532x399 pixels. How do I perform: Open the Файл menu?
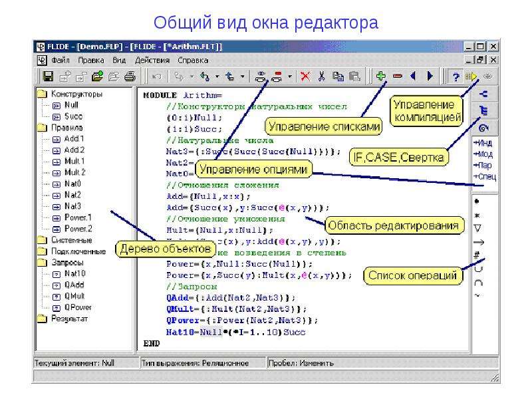(x=61, y=61)
